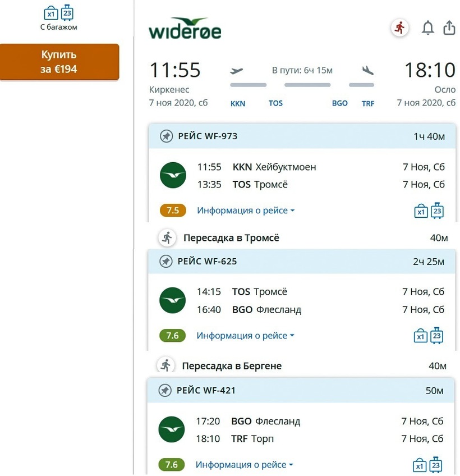460x476 pixels.
Task: Click the KKN–TOS route segment bar
Action: [249, 85]
